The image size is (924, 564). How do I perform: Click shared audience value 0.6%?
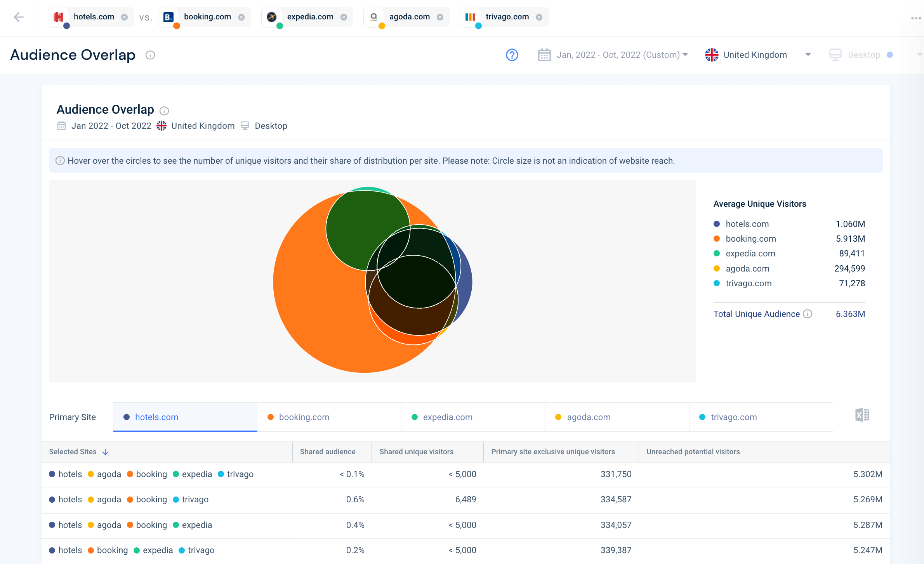[355, 499]
